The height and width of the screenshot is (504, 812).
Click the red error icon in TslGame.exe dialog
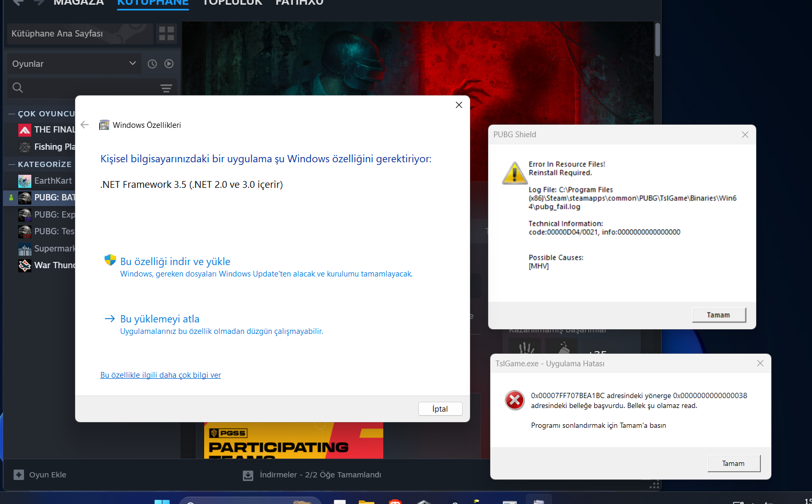pyautogui.click(x=514, y=400)
